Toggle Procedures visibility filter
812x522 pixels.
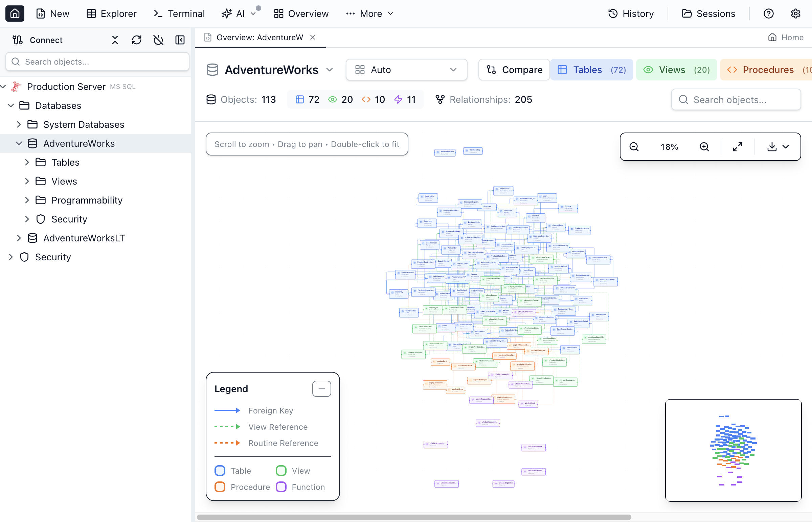coord(768,70)
